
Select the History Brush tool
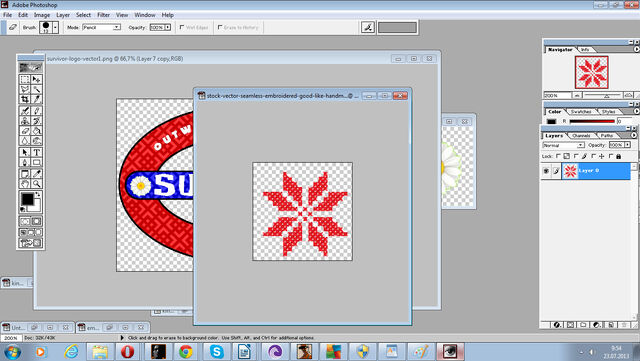[x=36, y=120]
